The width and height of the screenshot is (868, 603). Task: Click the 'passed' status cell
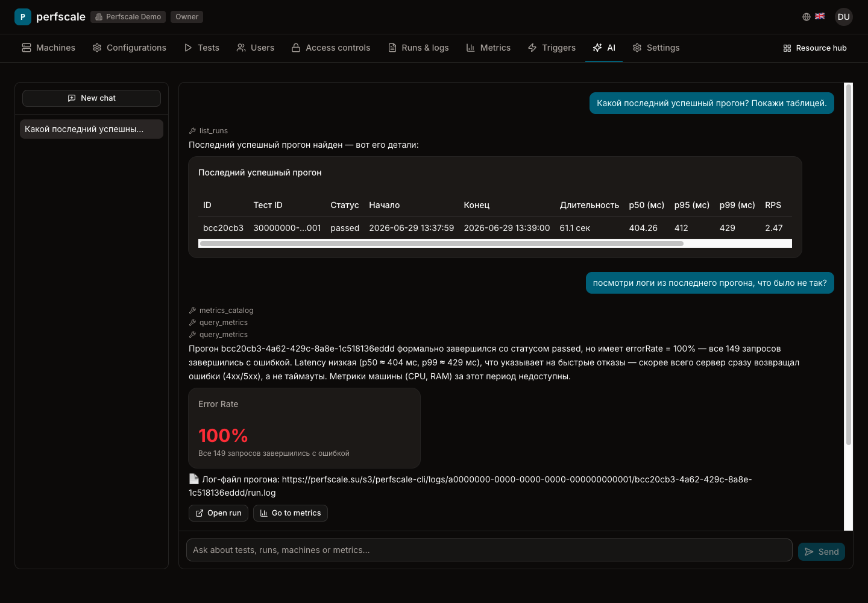click(x=345, y=228)
